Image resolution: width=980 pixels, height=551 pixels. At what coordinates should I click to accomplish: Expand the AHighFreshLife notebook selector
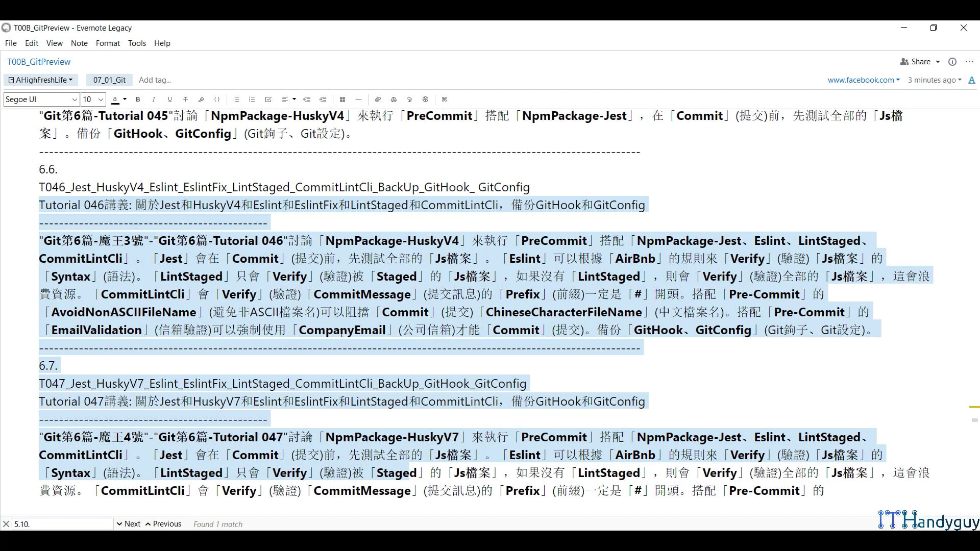tap(40, 80)
